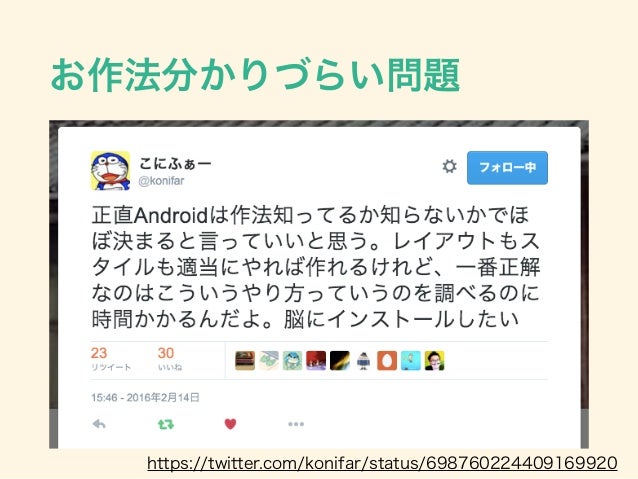Open the twitter.com/konifar status URL link
The height and width of the screenshot is (479, 638).
tap(382, 463)
